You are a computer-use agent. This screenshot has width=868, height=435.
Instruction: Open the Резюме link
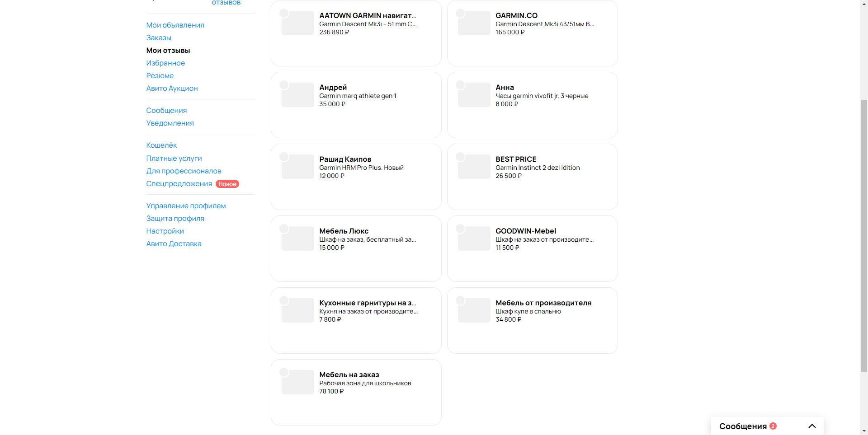(160, 76)
